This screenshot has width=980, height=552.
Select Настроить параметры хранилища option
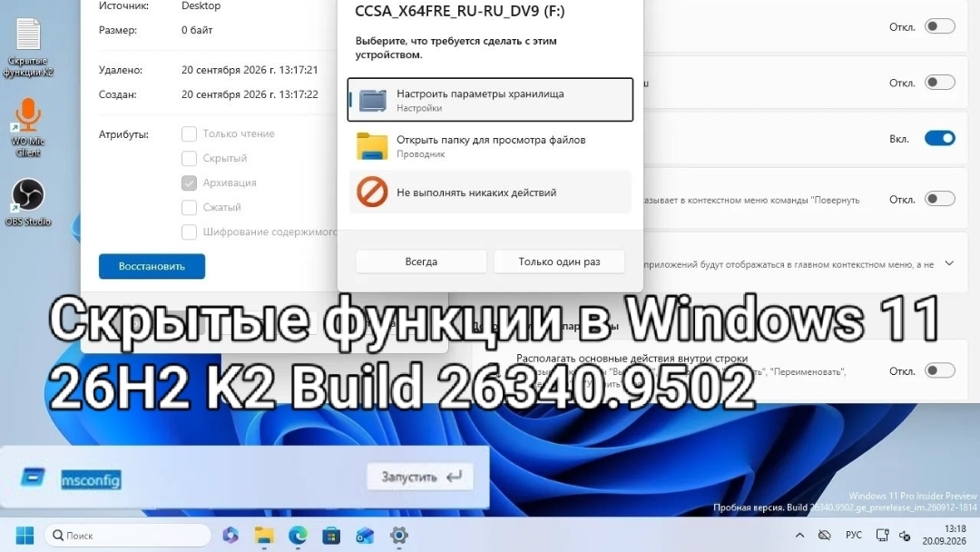pyautogui.click(x=490, y=99)
